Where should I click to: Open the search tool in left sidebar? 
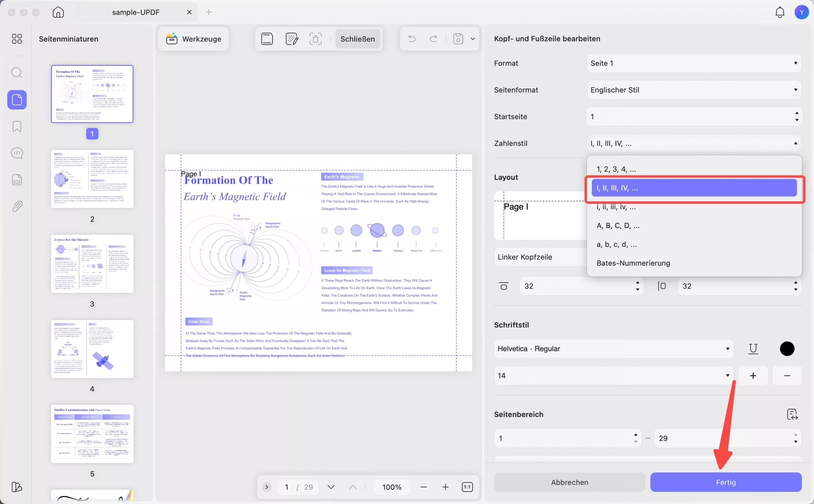17,73
